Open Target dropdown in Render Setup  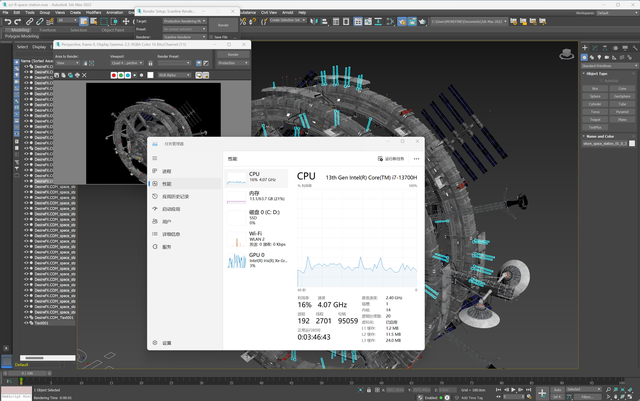pyautogui.click(x=184, y=21)
